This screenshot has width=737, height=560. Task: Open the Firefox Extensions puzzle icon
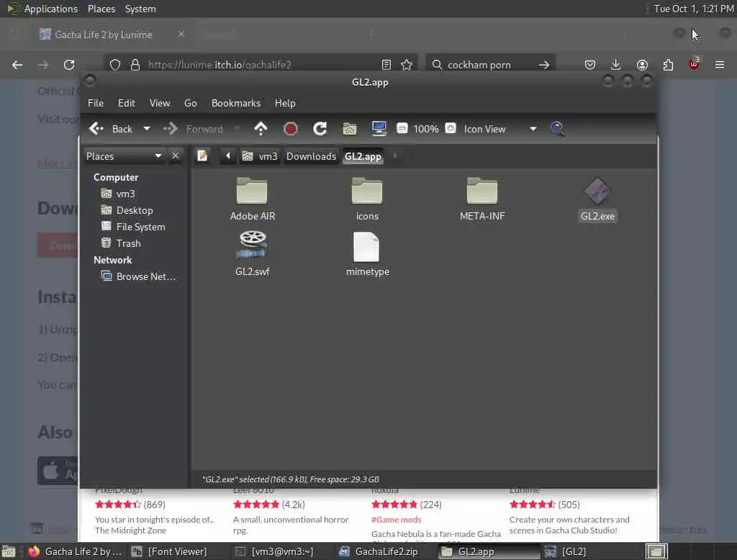tap(668, 64)
